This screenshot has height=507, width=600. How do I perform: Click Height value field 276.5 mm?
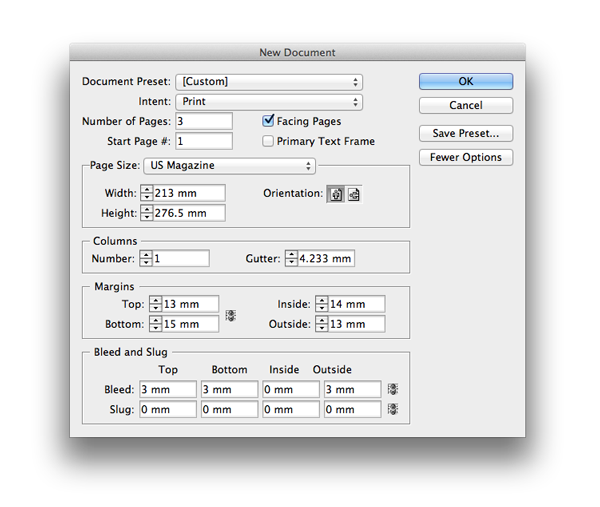189,213
